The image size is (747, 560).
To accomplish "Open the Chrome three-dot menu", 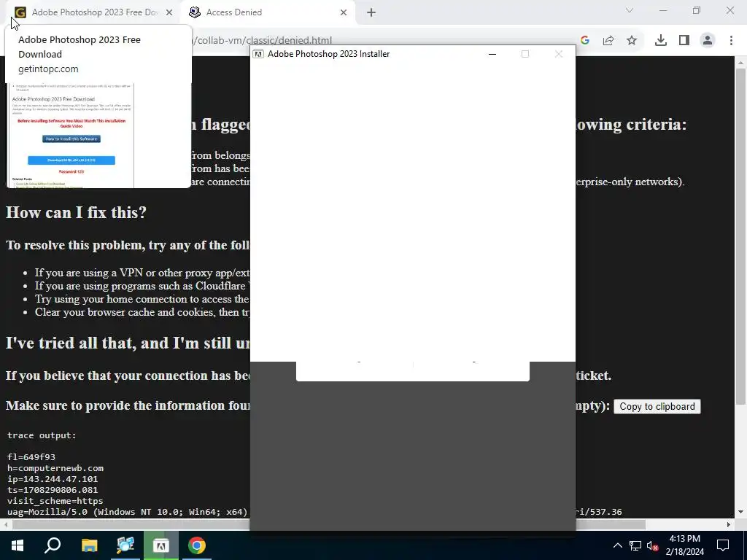I will (731, 41).
